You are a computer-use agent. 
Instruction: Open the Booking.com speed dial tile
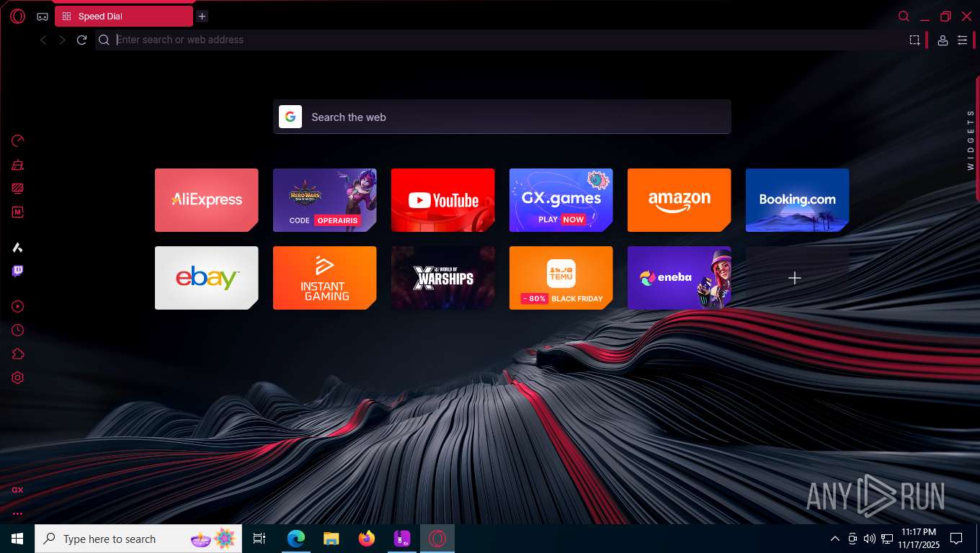pos(797,200)
